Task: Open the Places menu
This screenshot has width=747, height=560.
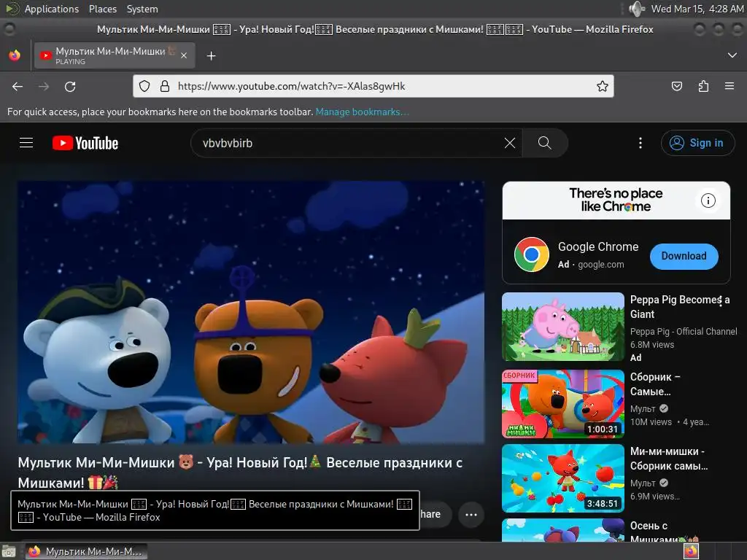Action: (102, 9)
